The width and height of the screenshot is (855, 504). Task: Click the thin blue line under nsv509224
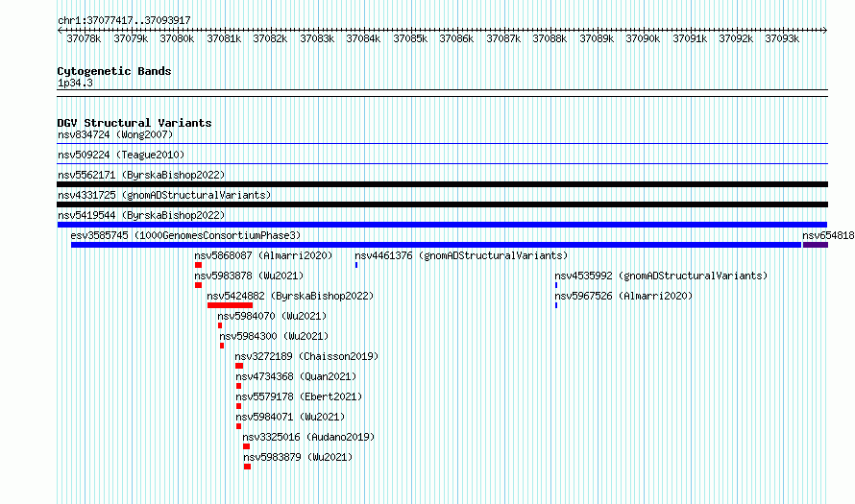pos(443,163)
